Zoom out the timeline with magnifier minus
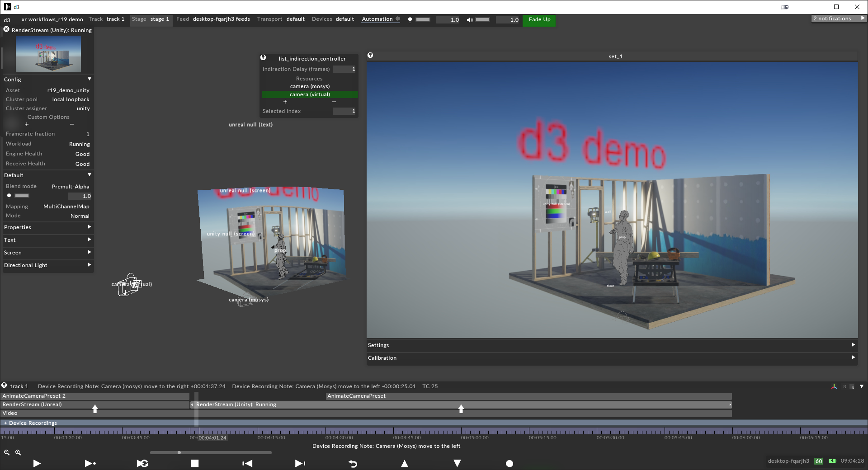Viewport: 868px width, 470px height. point(7,452)
